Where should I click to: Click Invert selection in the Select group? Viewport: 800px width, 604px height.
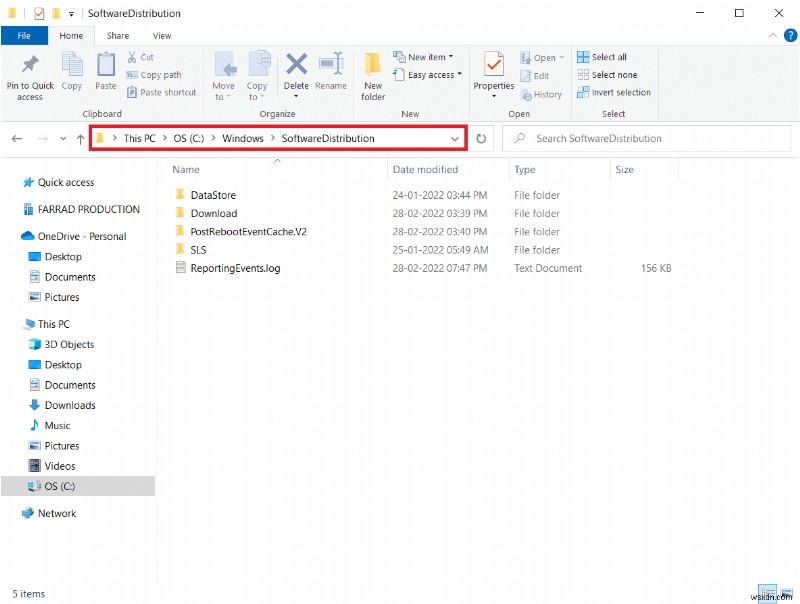(x=613, y=92)
